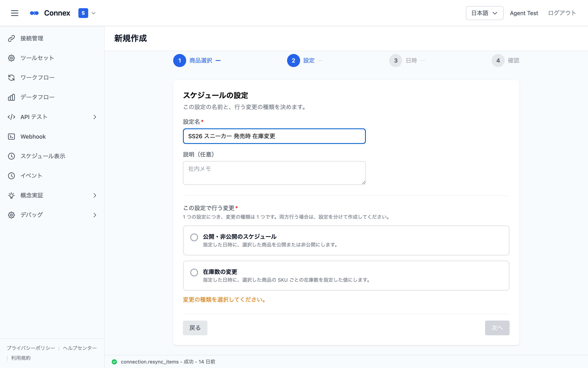Select the 在庫数の変更 radio button
This screenshot has height=368, width=588.
[x=194, y=272]
